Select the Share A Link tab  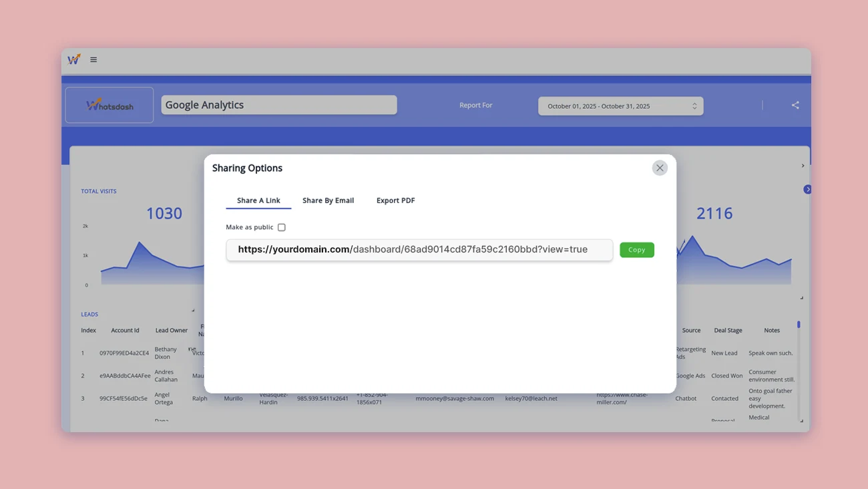(x=258, y=200)
